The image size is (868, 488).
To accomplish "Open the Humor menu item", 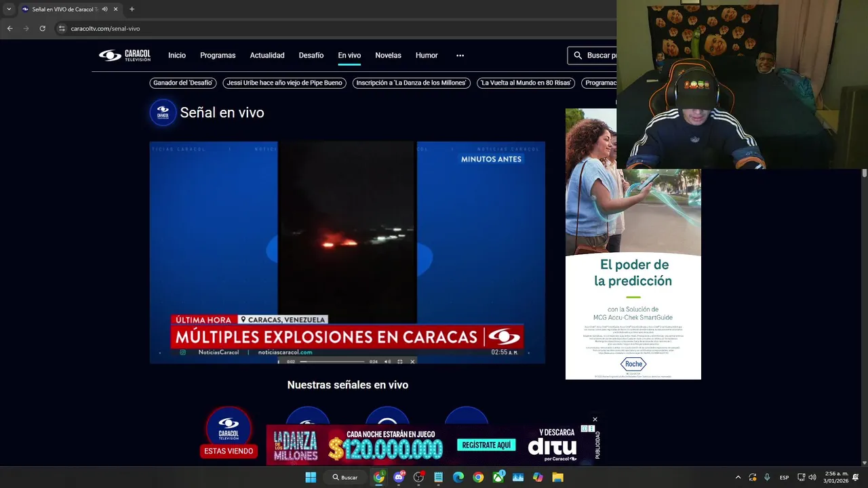I will pos(427,56).
